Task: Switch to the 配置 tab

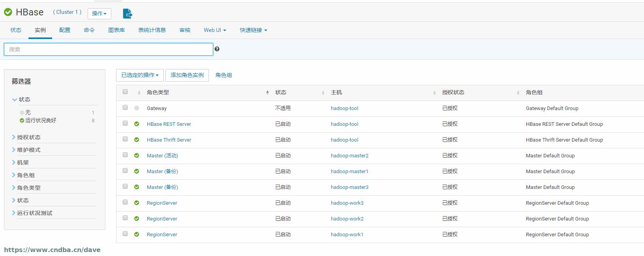Action: (65, 30)
